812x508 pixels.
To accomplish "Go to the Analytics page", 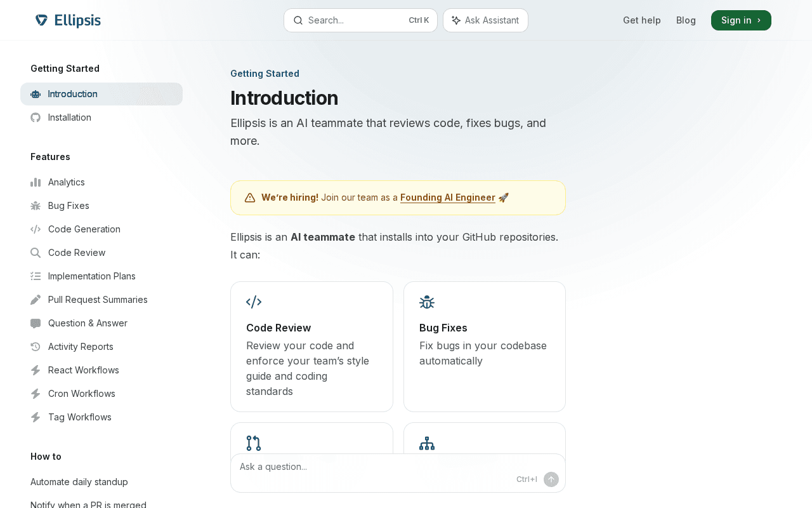I will click(x=101, y=182).
